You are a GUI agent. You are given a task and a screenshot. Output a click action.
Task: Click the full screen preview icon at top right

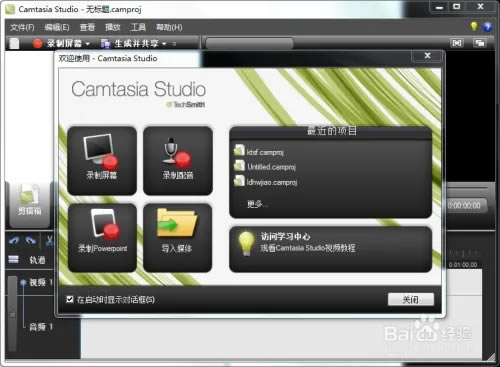[x=457, y=43]
